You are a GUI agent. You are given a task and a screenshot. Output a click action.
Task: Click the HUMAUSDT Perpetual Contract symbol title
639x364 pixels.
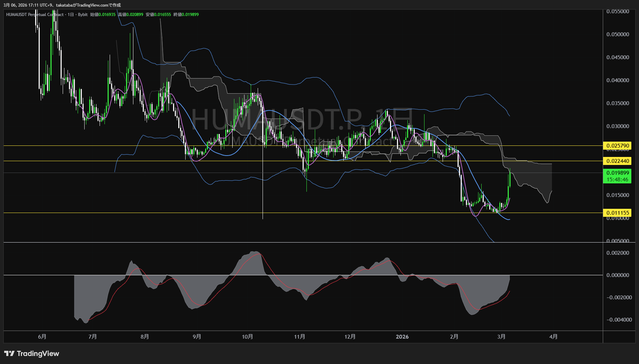click(35, 15)
